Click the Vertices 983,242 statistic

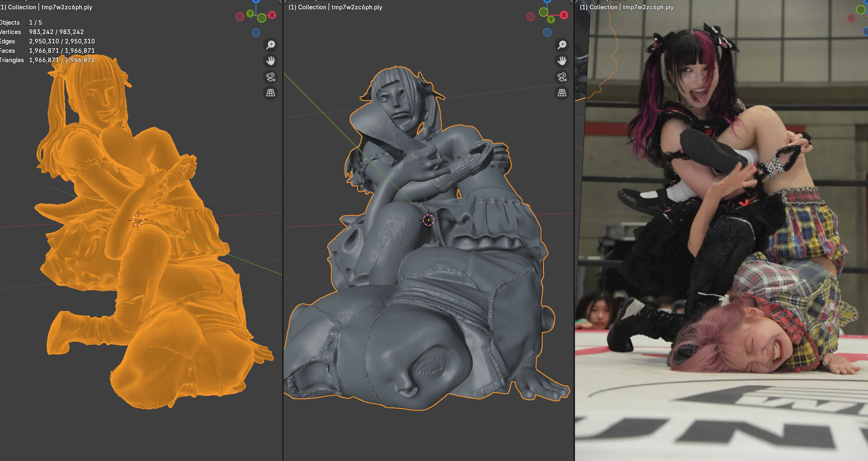pyautogui.click(x=42, y=32)
